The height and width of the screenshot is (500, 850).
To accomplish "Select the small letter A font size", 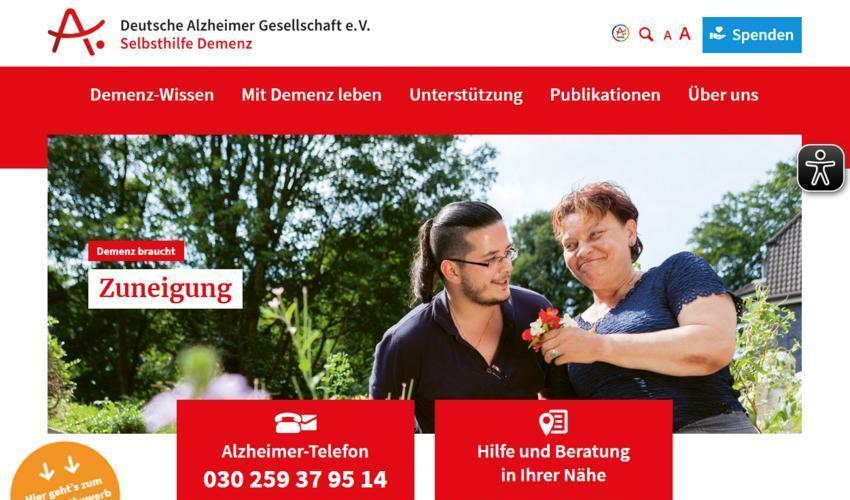I will 667,36.
